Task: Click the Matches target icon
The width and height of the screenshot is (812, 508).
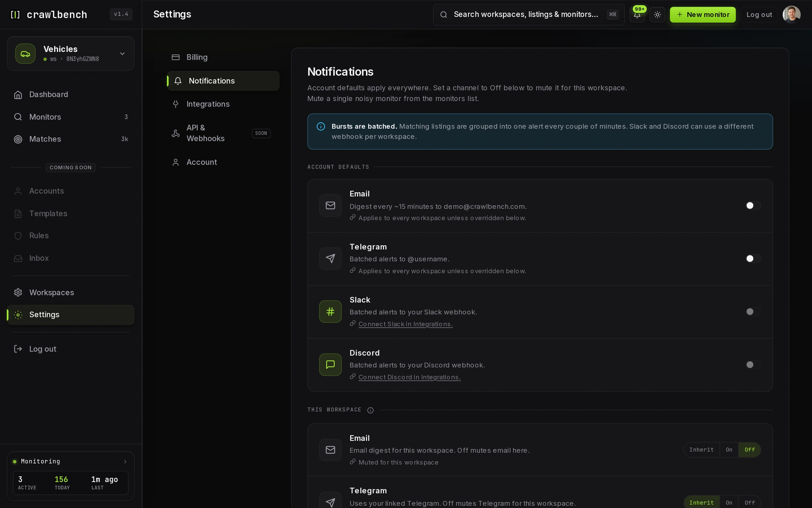Action: tap(18, 139)
